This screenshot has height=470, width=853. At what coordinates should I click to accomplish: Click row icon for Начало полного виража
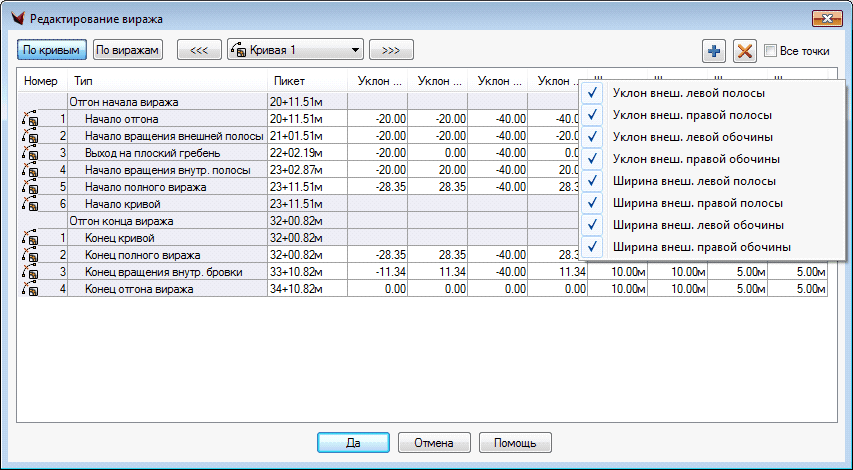pyautogui.click(x=29, y=187)
